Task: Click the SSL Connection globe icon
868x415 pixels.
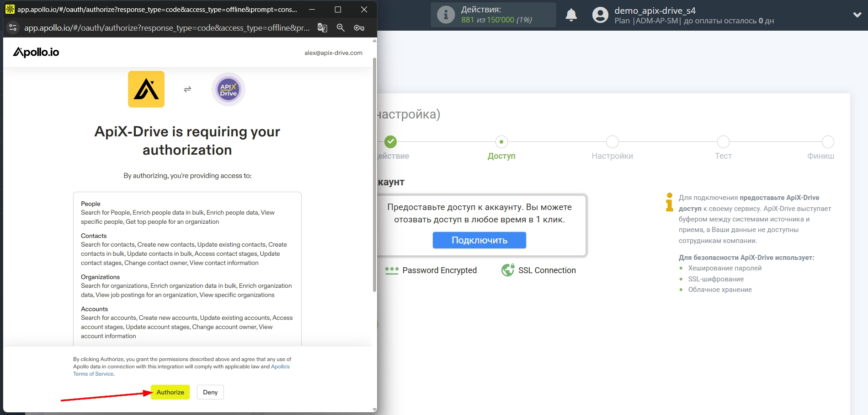Action: (x=508, y=270)
